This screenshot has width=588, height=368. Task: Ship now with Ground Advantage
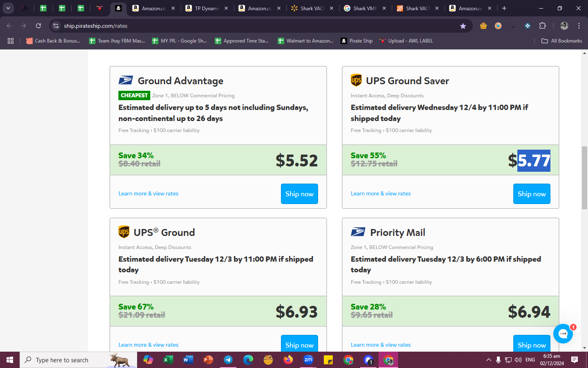click(x=299, y=194)
